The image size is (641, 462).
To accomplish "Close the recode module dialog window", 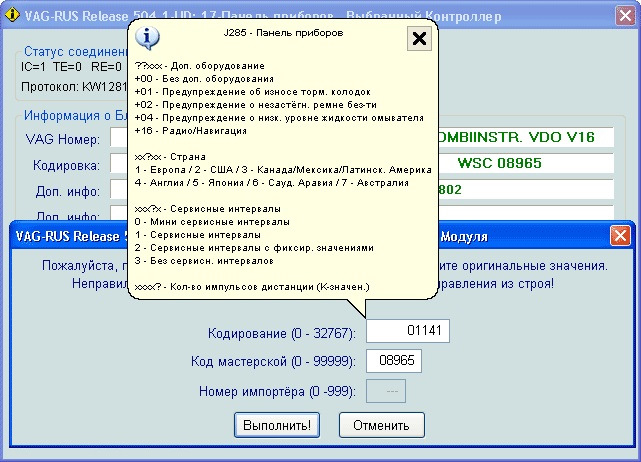I will coord(620,236).
